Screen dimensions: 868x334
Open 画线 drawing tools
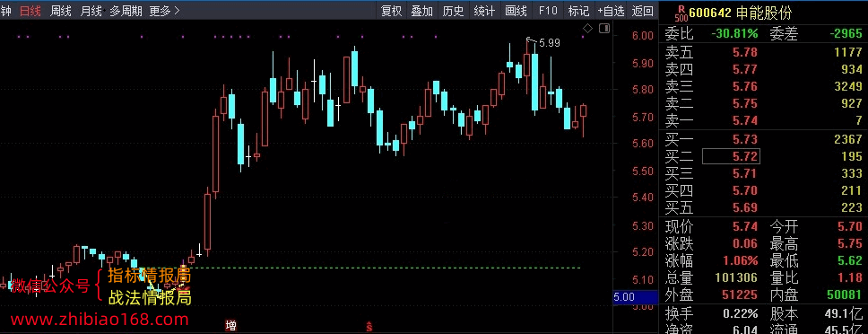516,11
